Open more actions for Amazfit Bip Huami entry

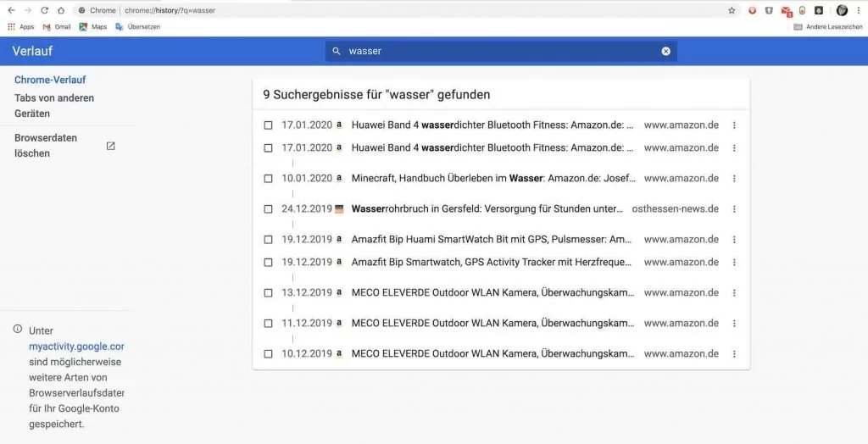click(734, 239)
